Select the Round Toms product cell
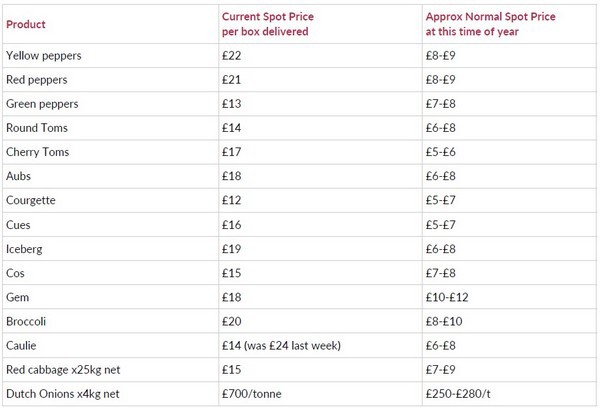 (36, 128)
